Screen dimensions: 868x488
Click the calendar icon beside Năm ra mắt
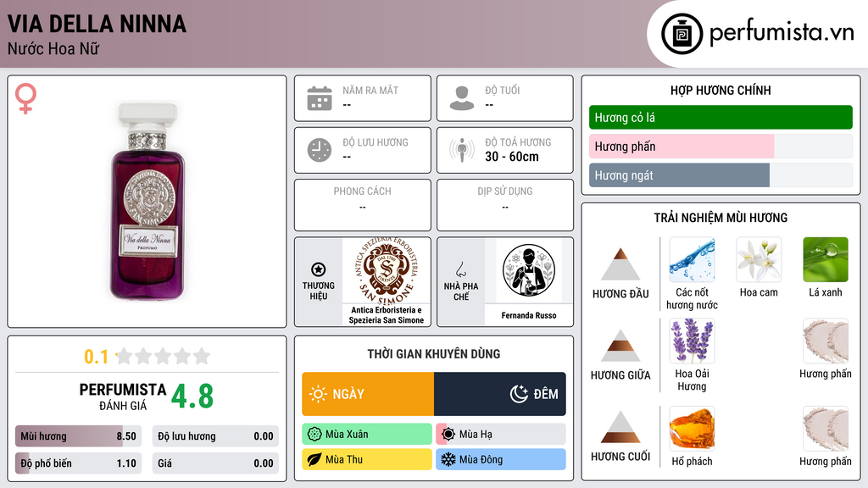coord(320,98)
